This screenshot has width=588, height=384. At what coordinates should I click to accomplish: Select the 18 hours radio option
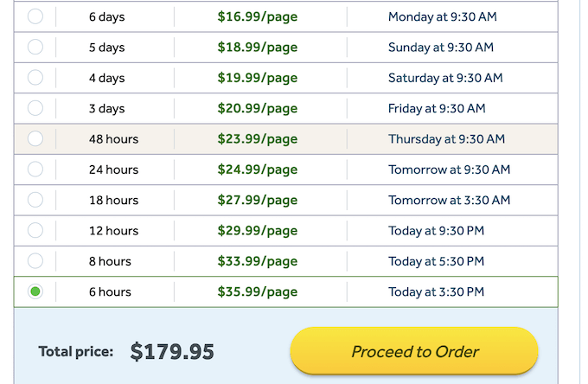pyautogui.click(x=35, y=200)
